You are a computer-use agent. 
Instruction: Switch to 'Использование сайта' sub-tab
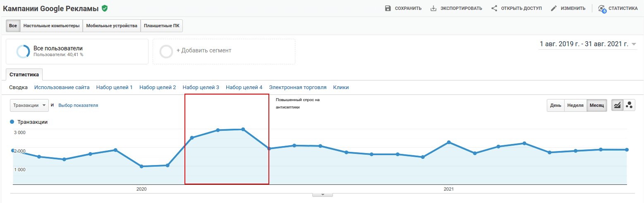pos(62,87)
